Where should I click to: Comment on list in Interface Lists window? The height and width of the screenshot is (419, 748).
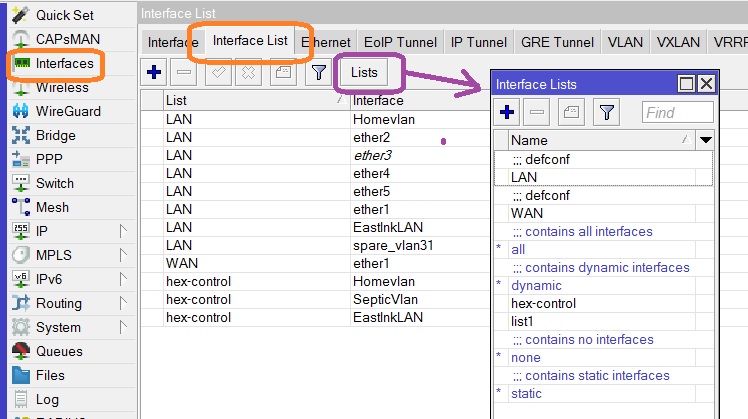[571, 112]
